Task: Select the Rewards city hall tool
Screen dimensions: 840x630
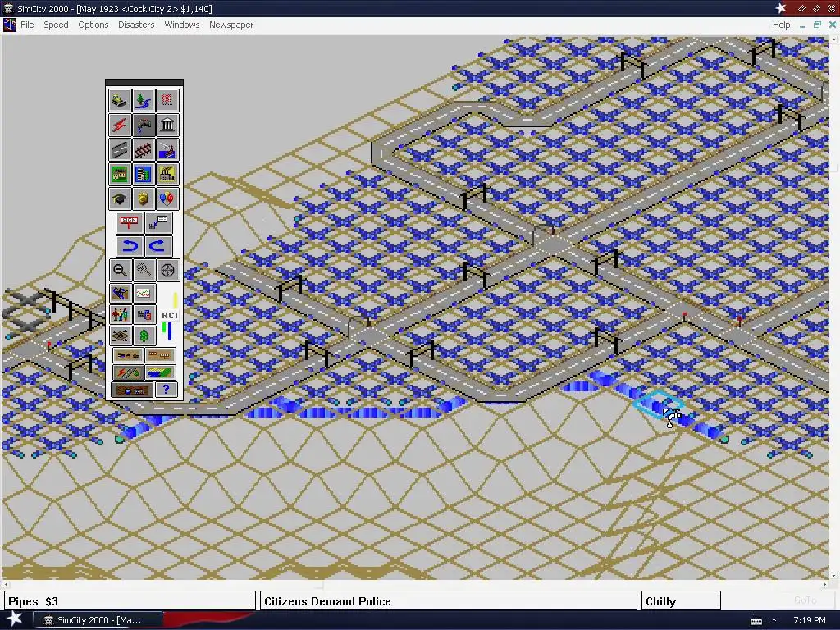Action: [x=167, y=125]
